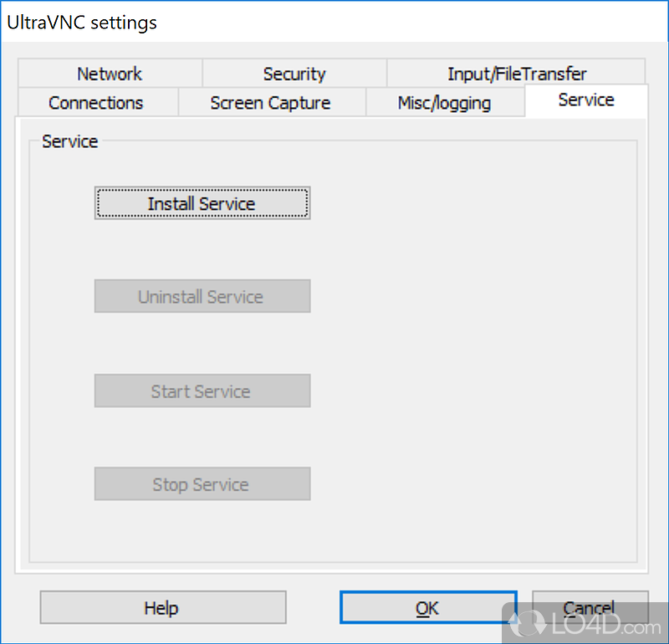Screen dimensions: 669x644
Task: Select the Service tab
Action: [x=586, y=100]
